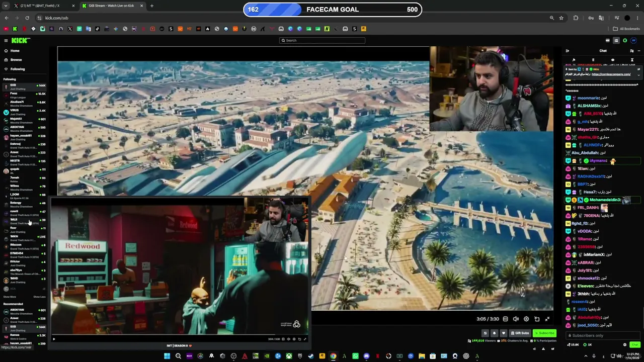Click the user avatar in Kick header
This screenshot has height=362, width=644.
click(x=633, y=40)
